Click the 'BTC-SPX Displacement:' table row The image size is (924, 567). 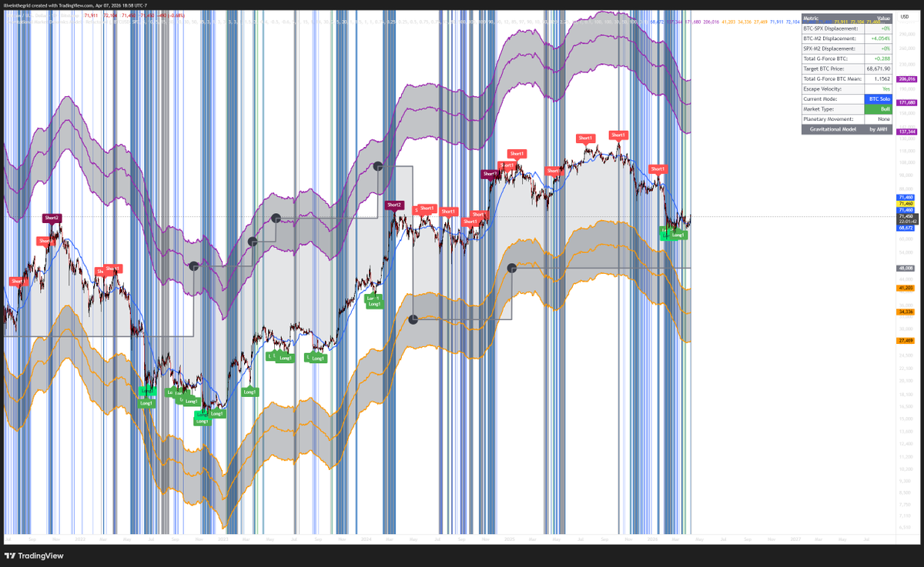[847, 28]
